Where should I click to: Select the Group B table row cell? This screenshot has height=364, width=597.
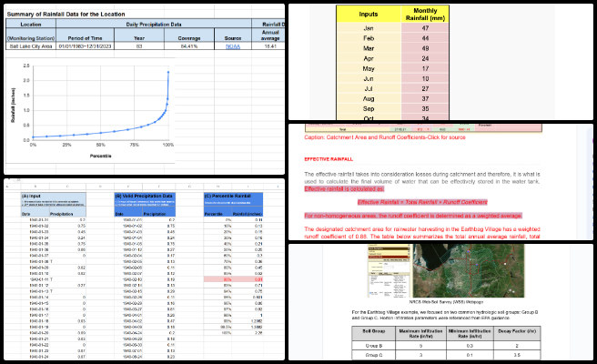[373, 346]
